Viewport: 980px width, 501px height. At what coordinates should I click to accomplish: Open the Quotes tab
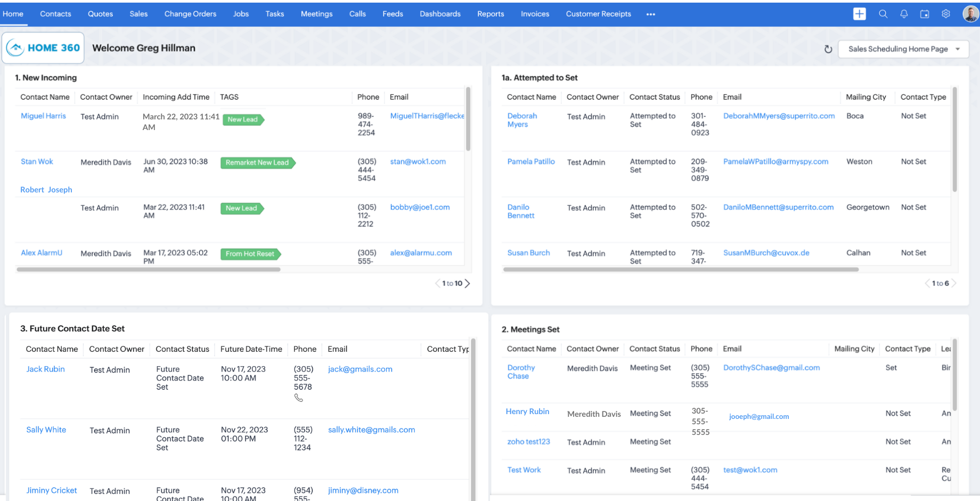pyautogui.click(x=100, y=14)
